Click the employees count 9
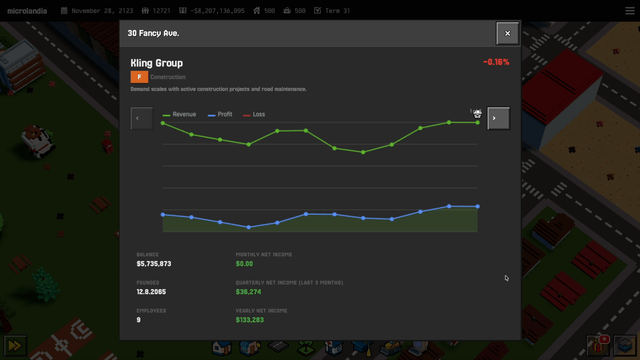Image resolution: width=640 pixels, height=360 pixels. coord(138,320)
